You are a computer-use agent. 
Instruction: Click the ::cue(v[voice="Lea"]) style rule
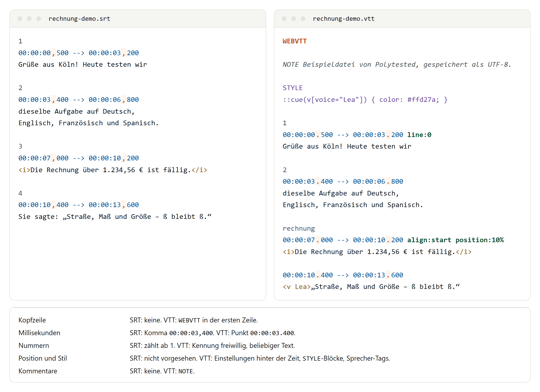[x=365, y=100]
